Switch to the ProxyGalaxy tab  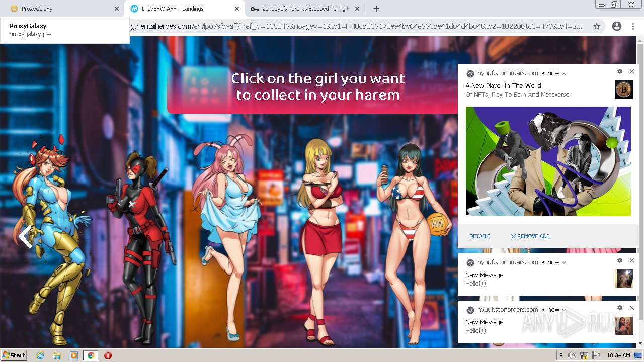(x=61, y=9)
